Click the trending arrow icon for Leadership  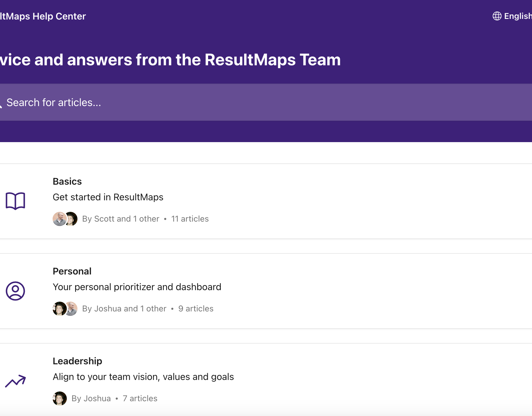[15, 381]
